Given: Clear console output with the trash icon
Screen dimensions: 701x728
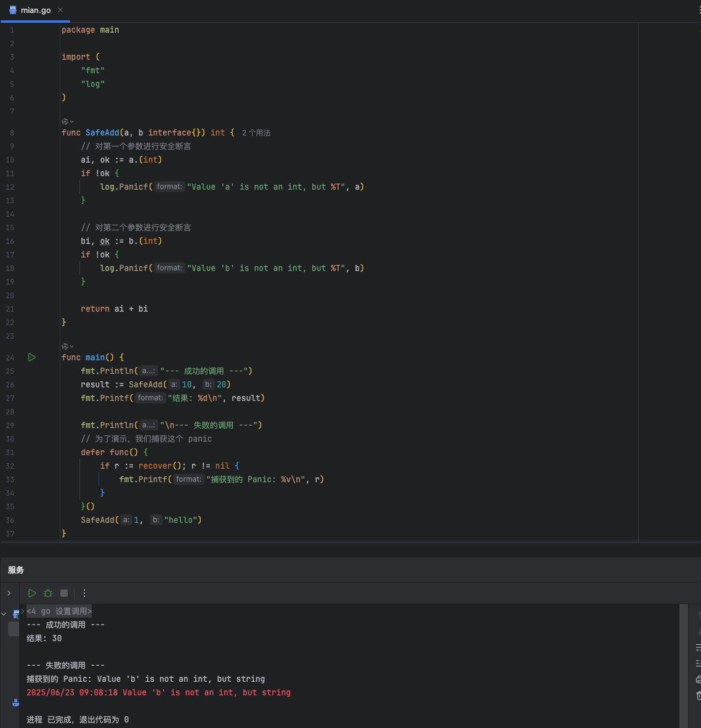Looking at the screenshot, I should click(x=698, y=695).
